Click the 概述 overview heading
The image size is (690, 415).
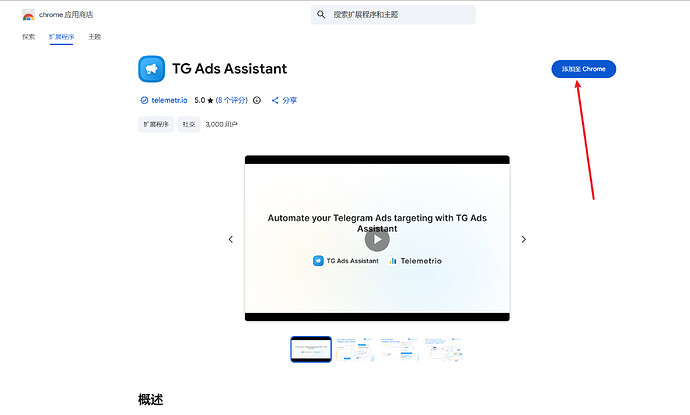pos(150,400)
